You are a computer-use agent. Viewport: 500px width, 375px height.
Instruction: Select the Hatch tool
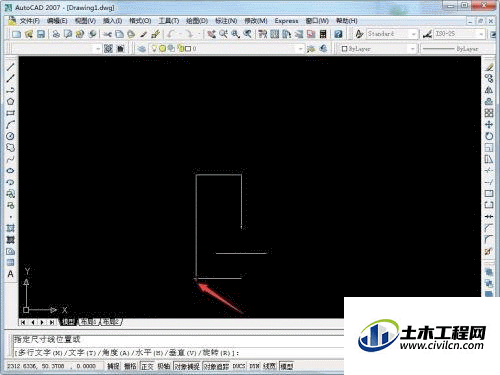[x=10, y=228]
